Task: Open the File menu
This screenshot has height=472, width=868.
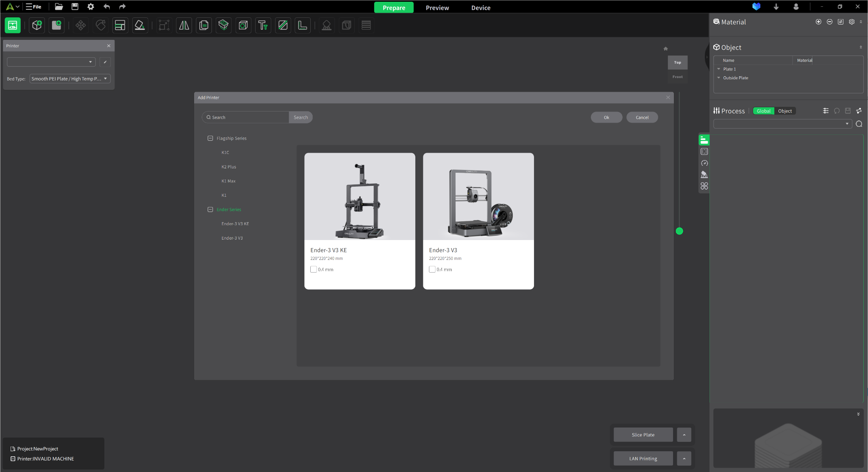Action: [x=34, y=7]
